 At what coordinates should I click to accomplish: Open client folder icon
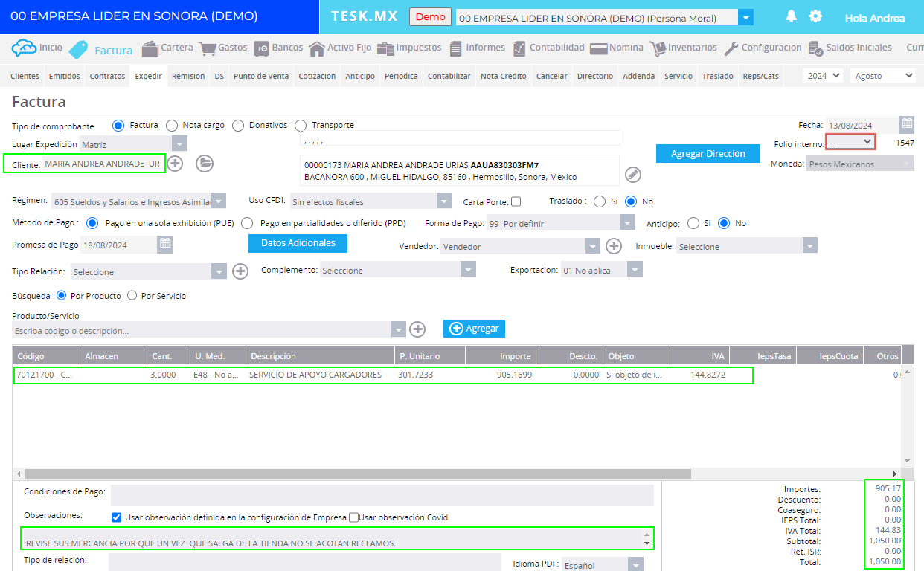(x=205, y=164)
